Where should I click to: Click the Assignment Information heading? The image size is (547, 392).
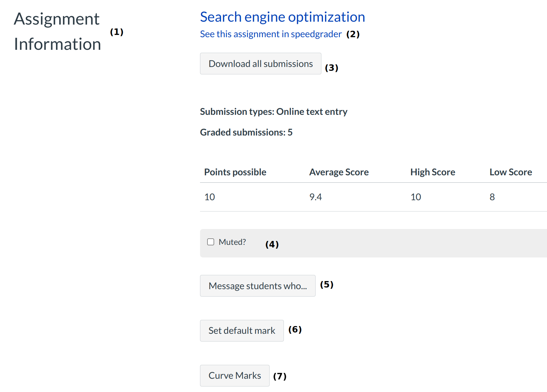pos(57,31)
